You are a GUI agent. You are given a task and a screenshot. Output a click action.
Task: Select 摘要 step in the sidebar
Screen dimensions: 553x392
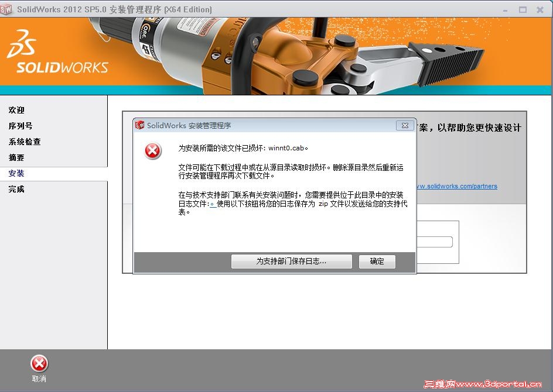16,157
